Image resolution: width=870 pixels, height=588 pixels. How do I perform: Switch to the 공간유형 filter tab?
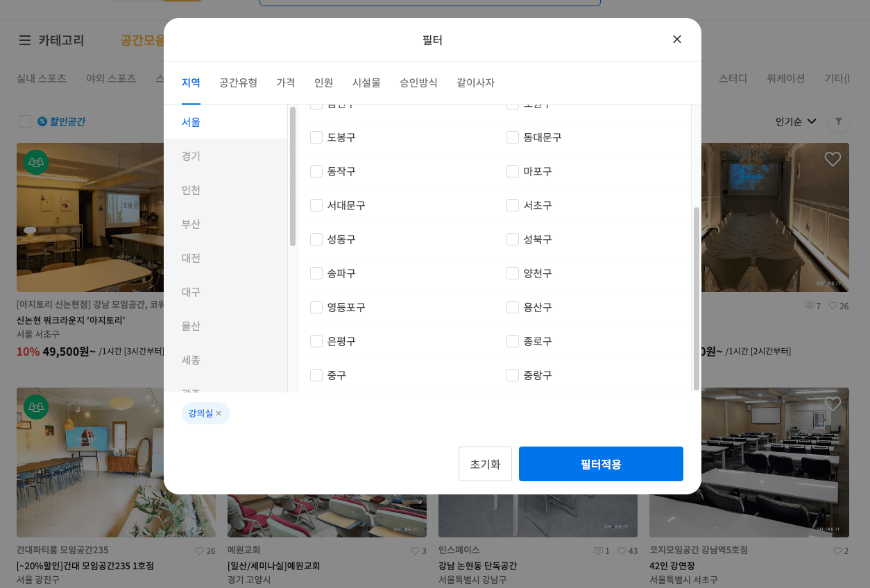tap(238, 83)
